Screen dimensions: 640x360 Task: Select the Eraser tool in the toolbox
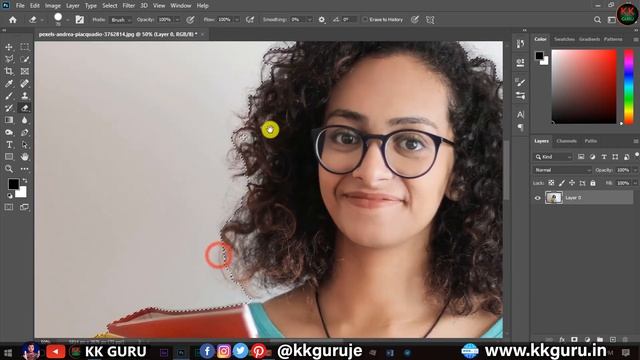point(24,108)
